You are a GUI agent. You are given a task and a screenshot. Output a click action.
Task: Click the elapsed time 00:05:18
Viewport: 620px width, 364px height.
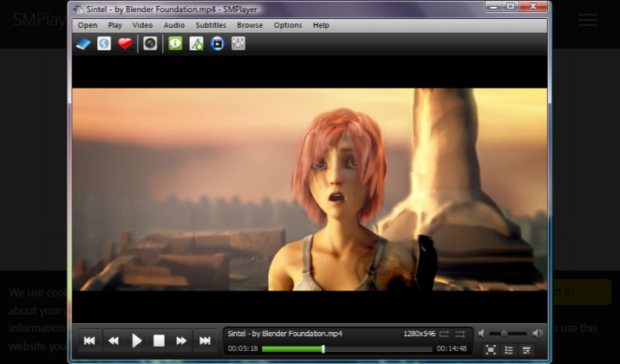tap(243, 348)
